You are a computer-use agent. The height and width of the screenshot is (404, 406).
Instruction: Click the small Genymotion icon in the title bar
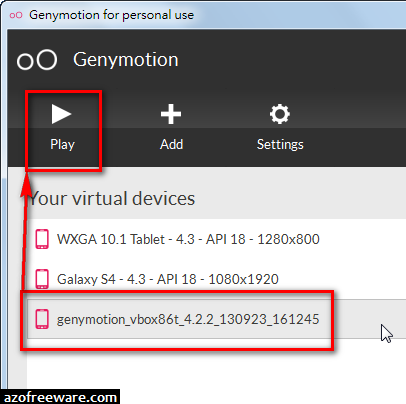pos(16,15)
